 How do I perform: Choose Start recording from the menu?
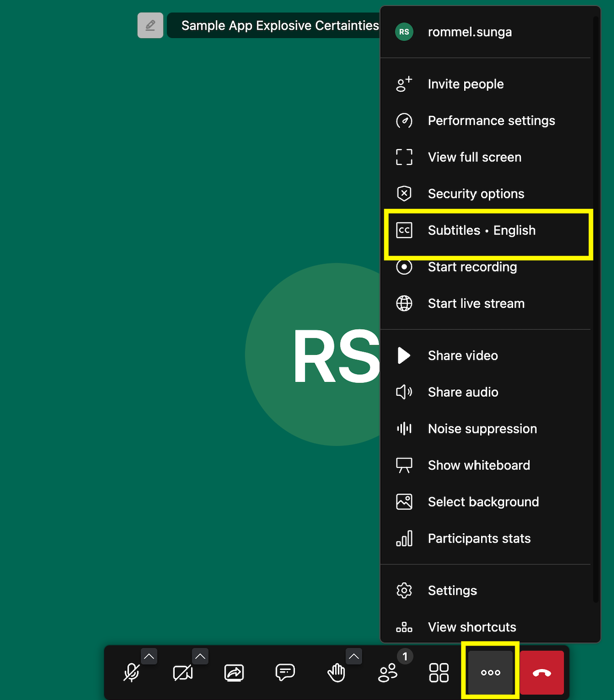[472, 267]
